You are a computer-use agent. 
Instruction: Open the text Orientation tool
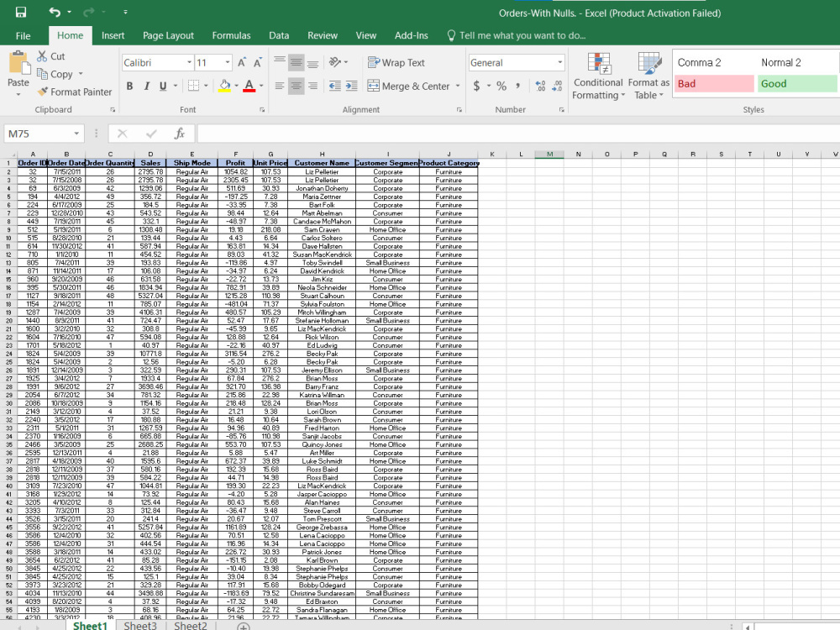click(338, 62)
